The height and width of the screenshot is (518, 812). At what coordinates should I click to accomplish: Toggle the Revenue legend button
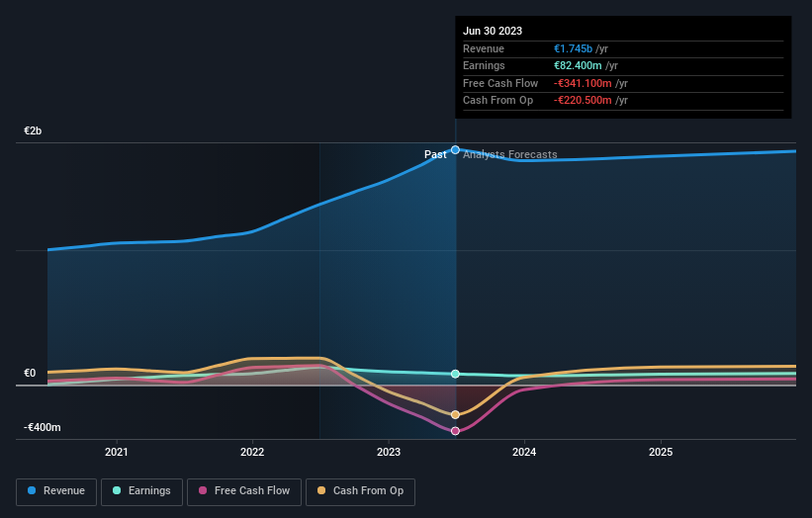(x=56, y=491)
